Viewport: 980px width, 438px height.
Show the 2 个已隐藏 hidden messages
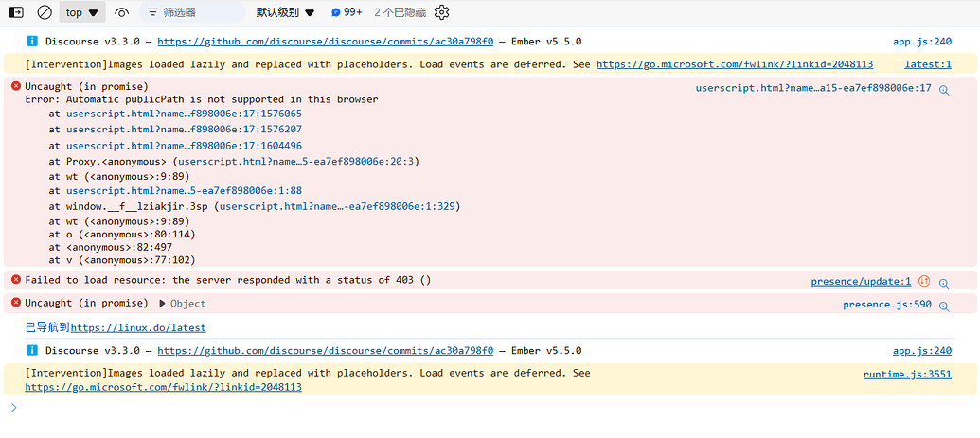coord(400,12)
